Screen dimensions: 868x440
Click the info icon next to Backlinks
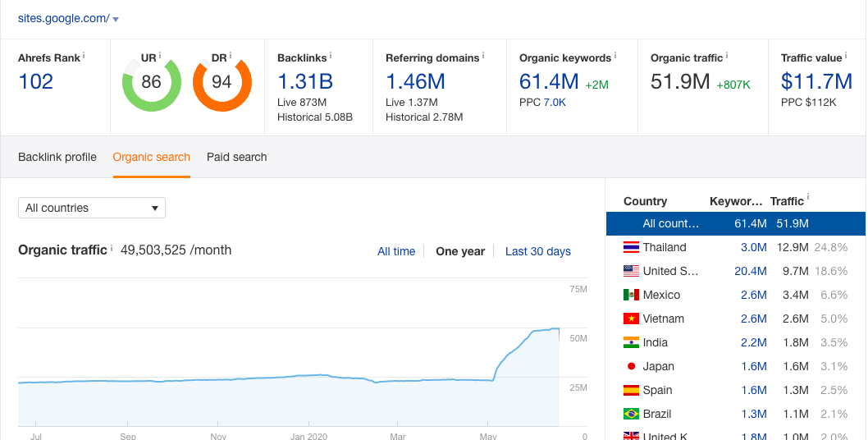(x=331, y=56)
